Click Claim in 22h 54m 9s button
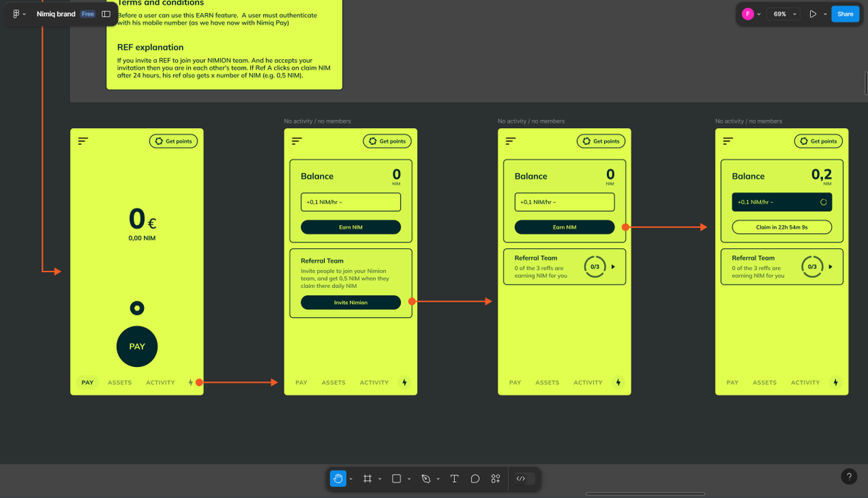This screenshot has width=868, height=498. click(782, 227)
